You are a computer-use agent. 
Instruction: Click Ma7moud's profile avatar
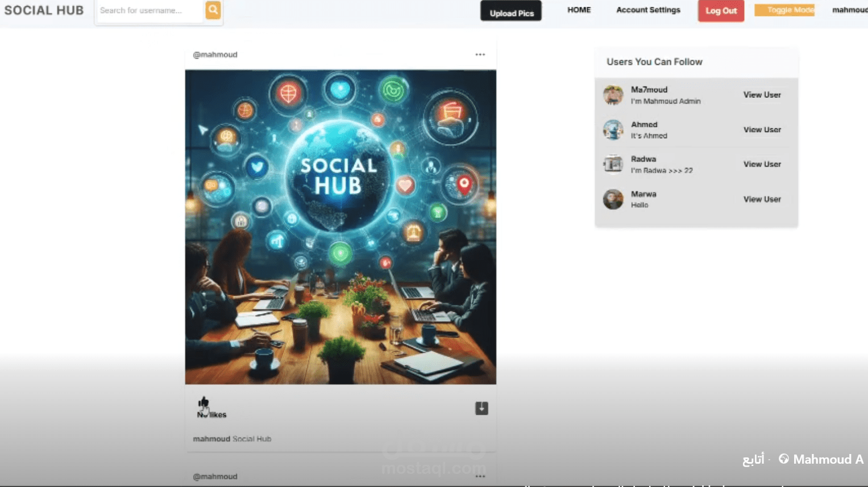[613, 95]
